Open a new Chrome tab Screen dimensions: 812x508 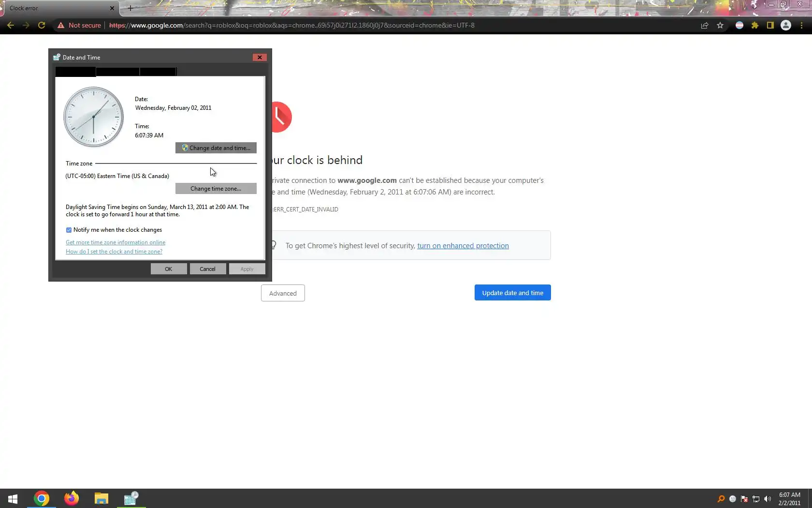pyautogui.click(x=130, y=8)
